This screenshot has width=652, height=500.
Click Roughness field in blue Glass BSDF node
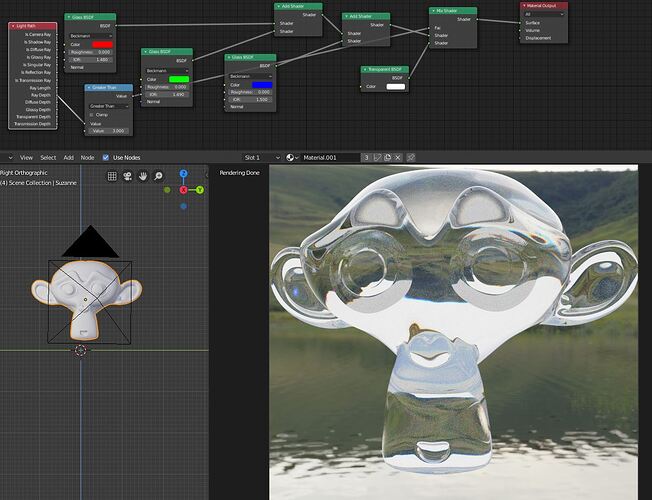[251, 92]
